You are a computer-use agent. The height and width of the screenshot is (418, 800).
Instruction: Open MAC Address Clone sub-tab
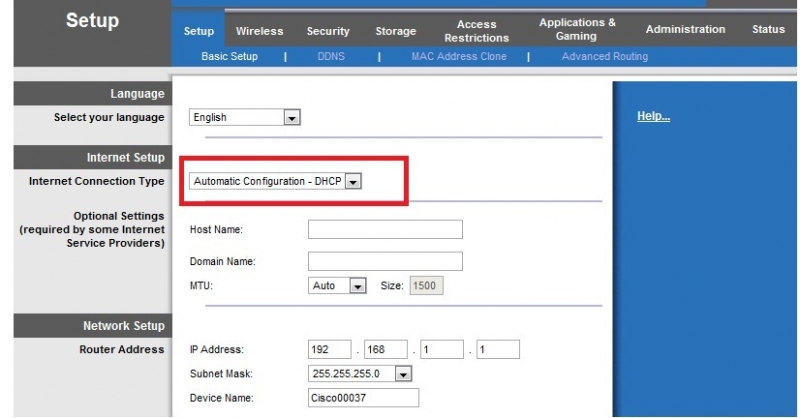pyautogui.click(x=458, y=57)
